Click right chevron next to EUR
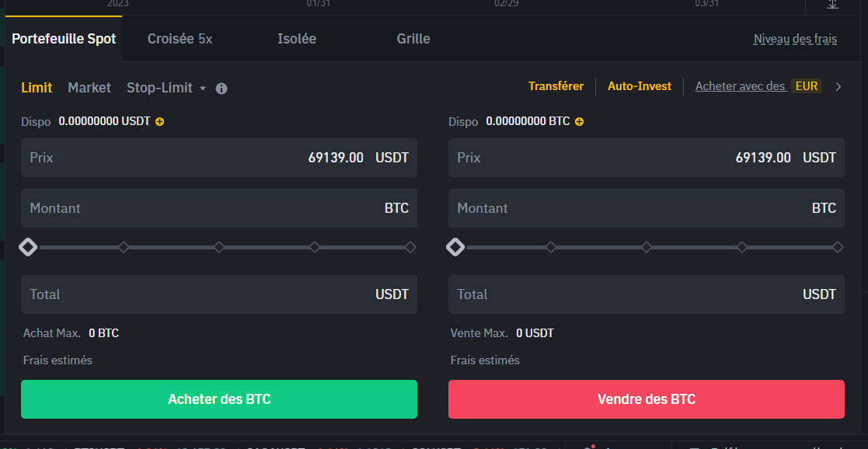This screenshot has height=449, width=868. point(838,86)
